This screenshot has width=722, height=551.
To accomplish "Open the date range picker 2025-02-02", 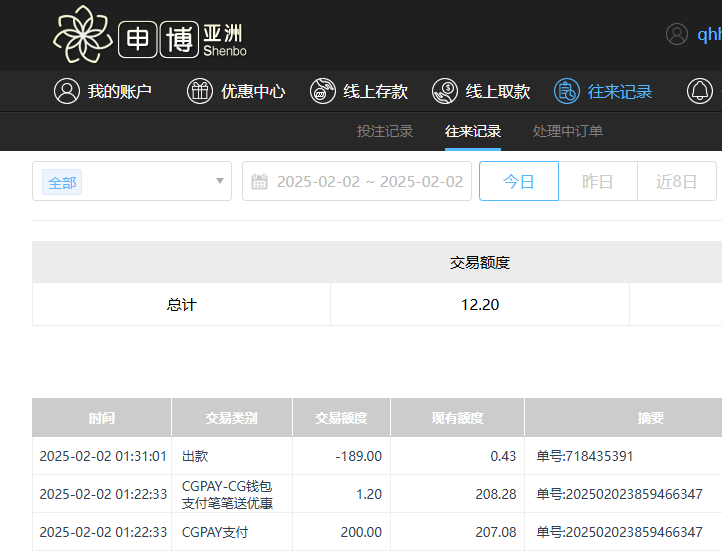I will click(369, 182).
